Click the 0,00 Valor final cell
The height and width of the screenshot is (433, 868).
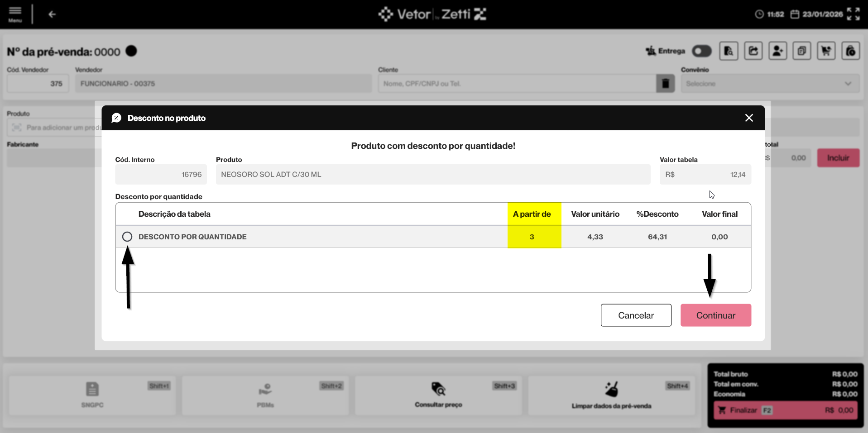tap(719, 237)
